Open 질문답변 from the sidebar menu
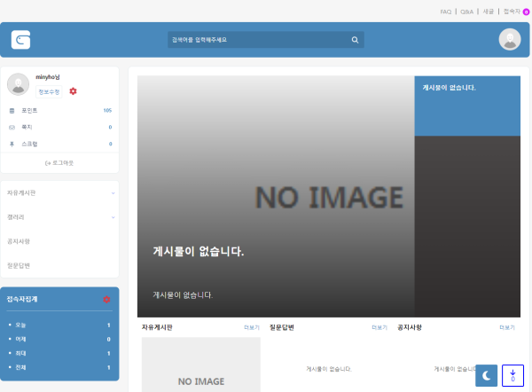 tap(20, 265)
